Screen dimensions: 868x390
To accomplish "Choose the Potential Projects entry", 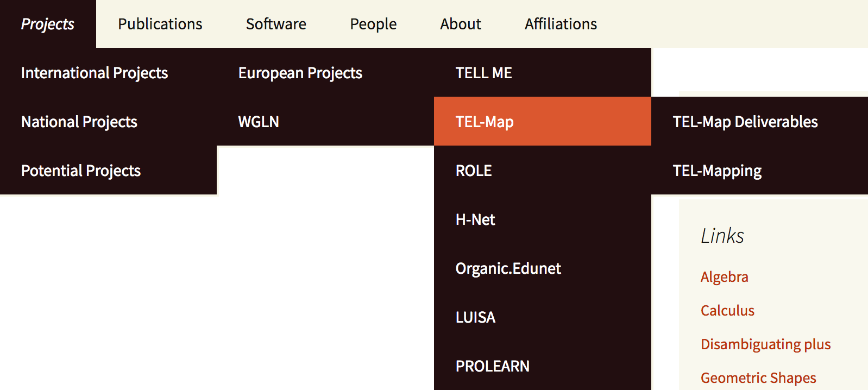I will (81, 171).
